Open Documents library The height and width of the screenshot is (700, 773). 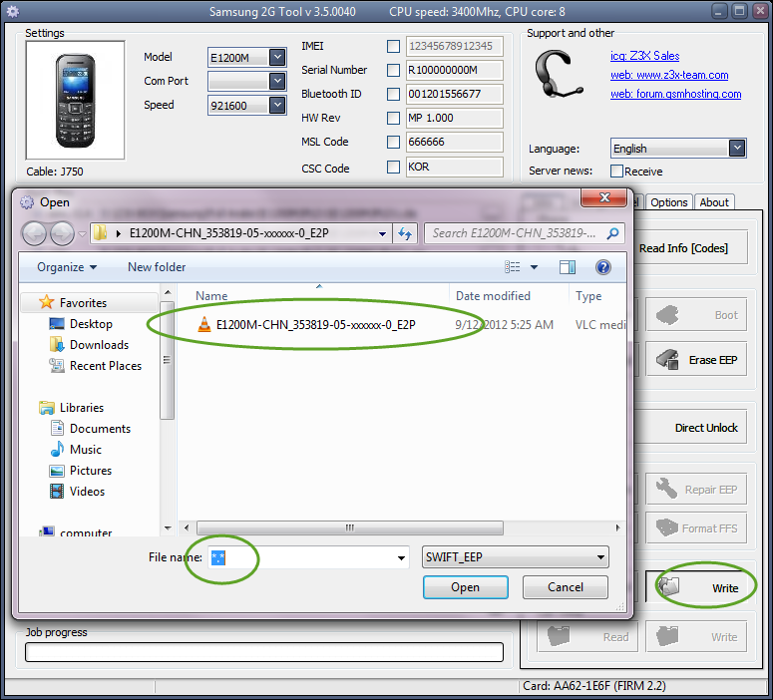pos(100,429)
